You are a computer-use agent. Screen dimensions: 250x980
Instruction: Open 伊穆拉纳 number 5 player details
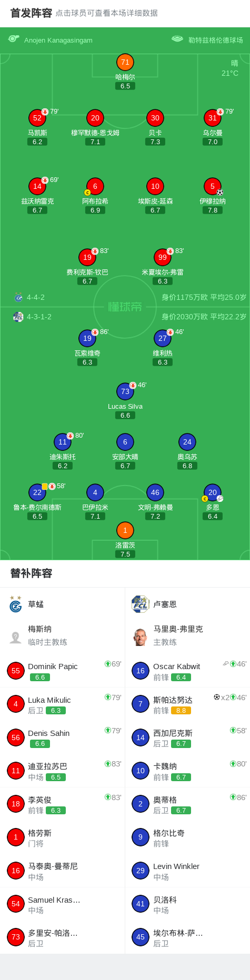click(x=213, y=186)
